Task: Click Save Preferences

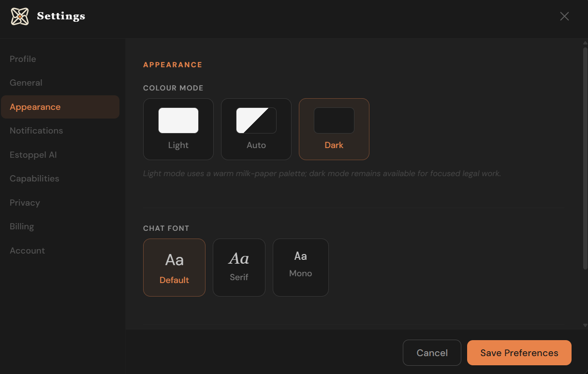Action: [519, 353]
